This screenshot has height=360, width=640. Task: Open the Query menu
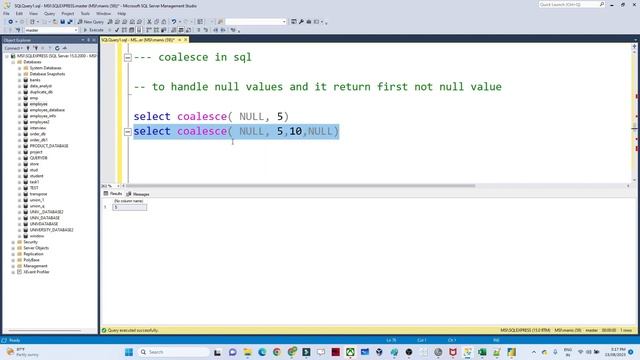coord(49,13)
